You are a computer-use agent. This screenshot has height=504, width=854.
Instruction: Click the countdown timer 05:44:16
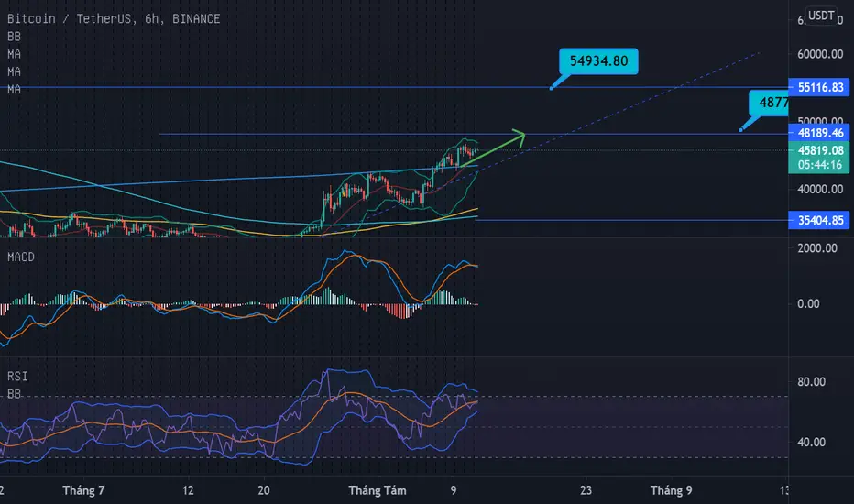(x=820, y=165)
